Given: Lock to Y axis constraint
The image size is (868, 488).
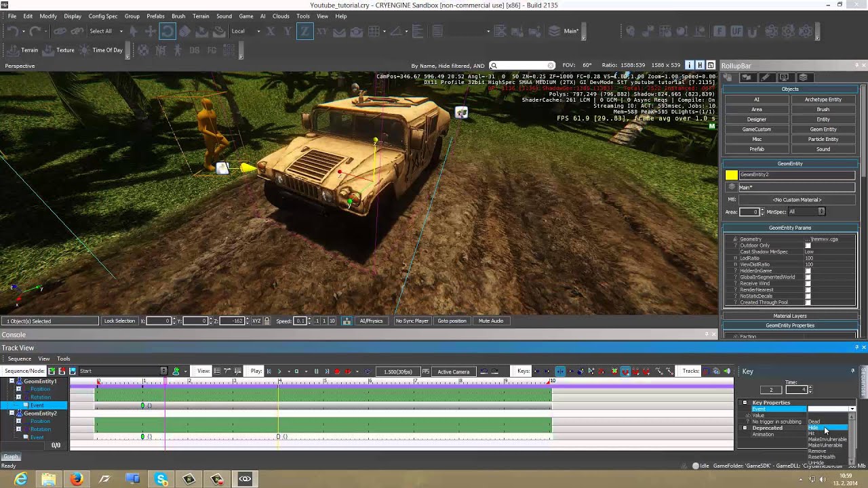Looking at the screenshot, I should click(288, 31).
